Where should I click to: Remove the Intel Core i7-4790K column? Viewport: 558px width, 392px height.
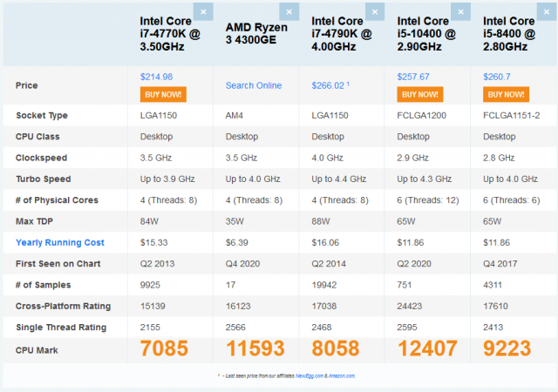[x=374, y=11]
